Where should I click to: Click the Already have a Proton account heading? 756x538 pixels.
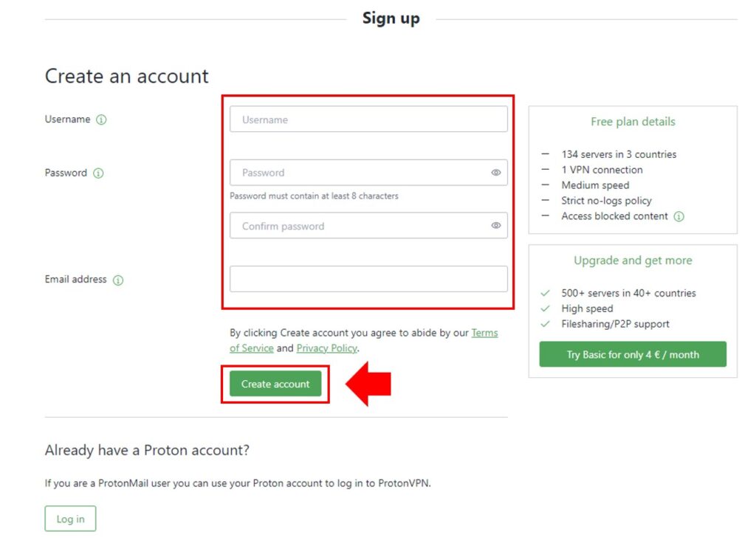click(x=147, y=450)
